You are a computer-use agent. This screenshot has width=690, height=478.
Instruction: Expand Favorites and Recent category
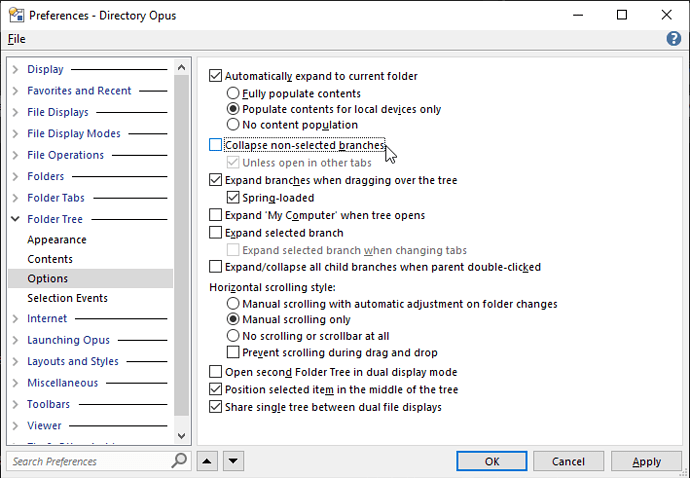15,91
